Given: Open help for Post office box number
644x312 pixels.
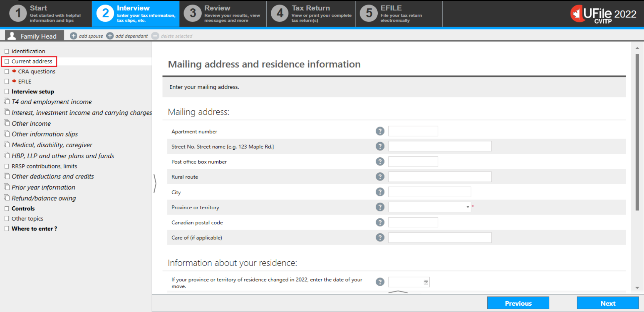Looking at the screenshot, I should [380, 162].
